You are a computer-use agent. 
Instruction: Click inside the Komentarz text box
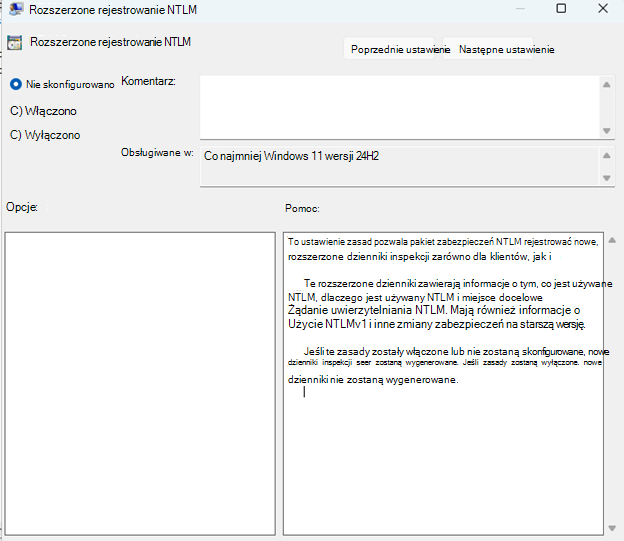click(x=400, y=107)
